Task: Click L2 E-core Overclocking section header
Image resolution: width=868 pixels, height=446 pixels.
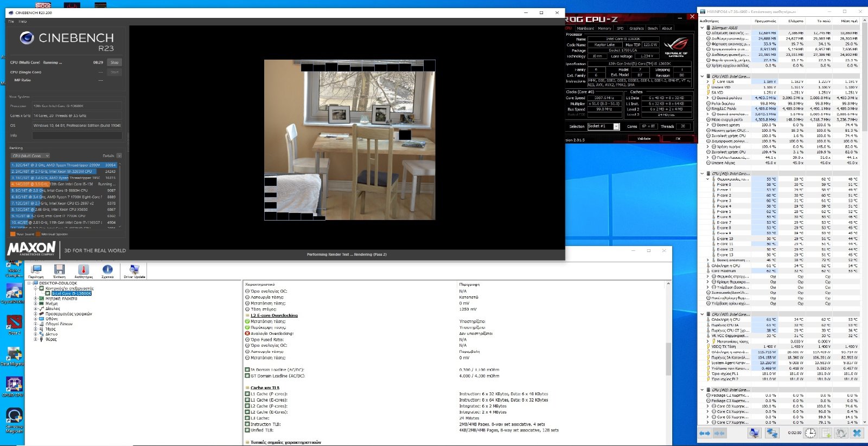Action: click(274, 315)
